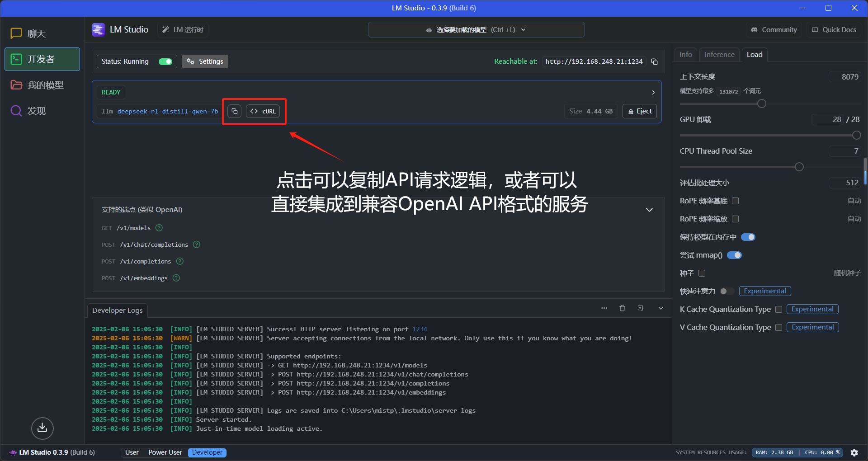868x461 pixels.
Task: Click the right panel scrollbar
Action: pos(865,172)
